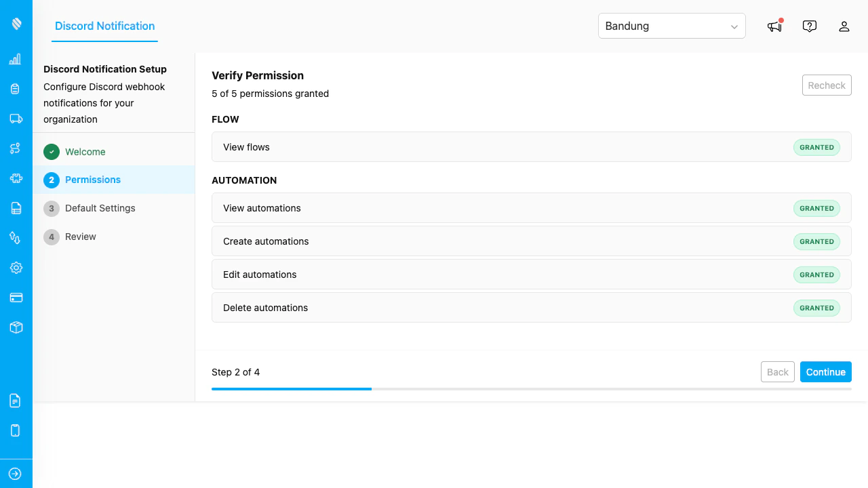Open announcements via the megaphone icon

pos(774,26)
